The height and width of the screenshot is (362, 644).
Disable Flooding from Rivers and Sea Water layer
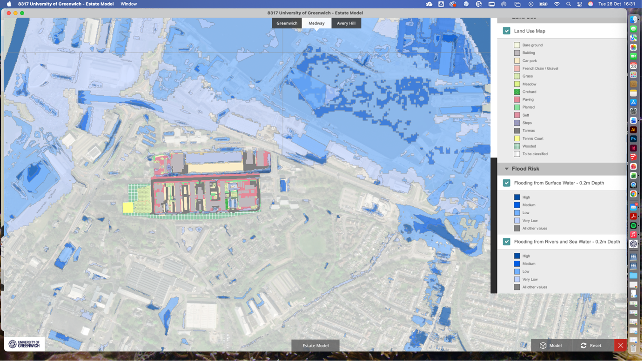(x=507, y=242)
